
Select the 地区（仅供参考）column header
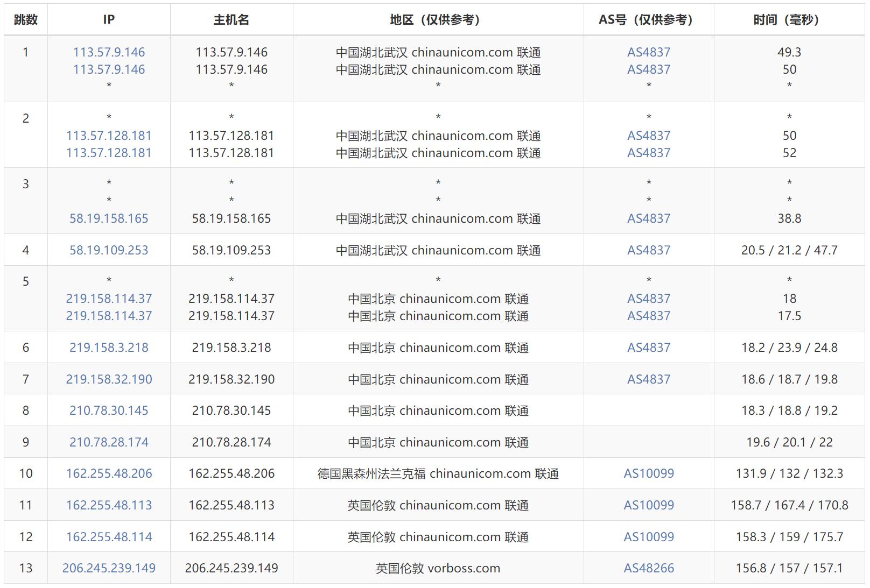(x=438, y=20)
